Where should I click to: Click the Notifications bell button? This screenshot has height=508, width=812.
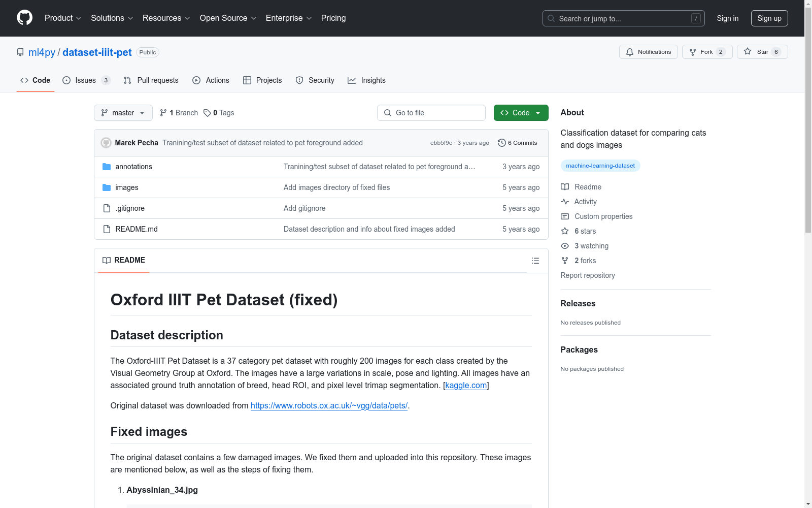pos(648,52)
